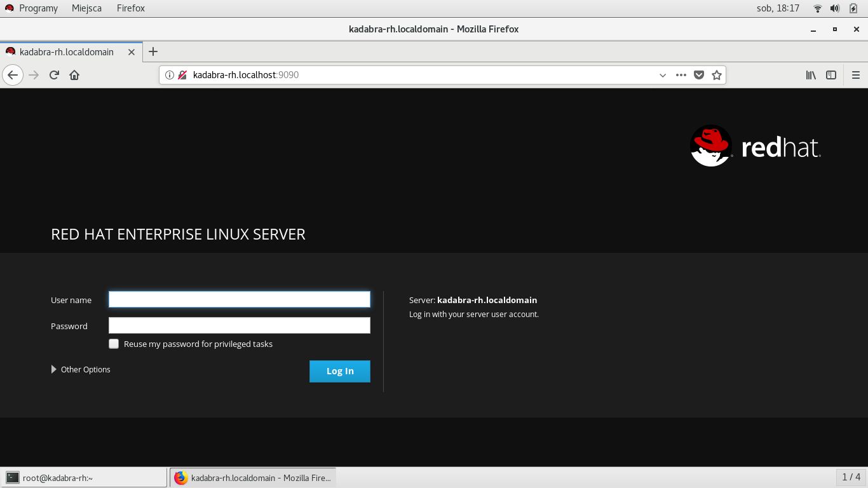Open the Firefox hamburger menu
868x488 pixels.
click(855, 75)
